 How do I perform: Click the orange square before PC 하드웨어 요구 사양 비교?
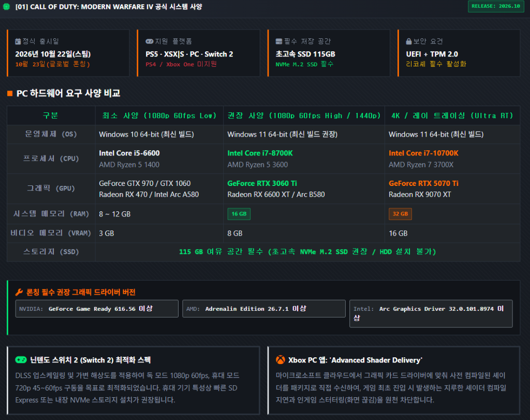(x=10, y=93)
